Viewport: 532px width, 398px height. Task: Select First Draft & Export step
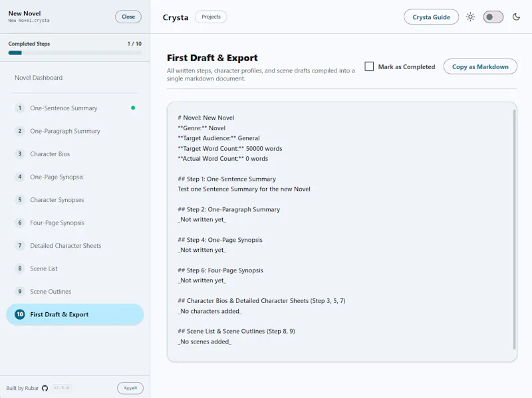pyautogui.click(x=75, y=314)
